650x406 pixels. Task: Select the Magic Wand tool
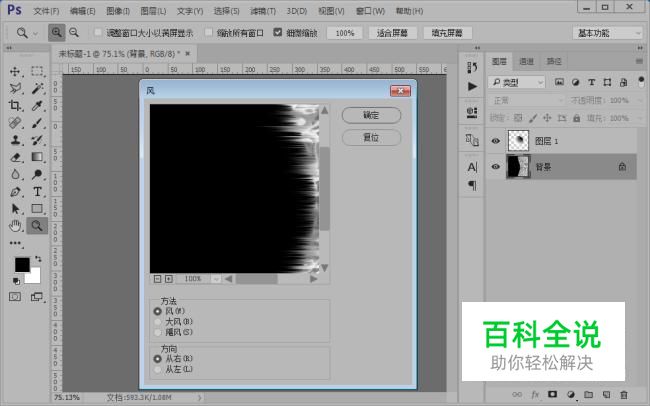(x=37, y=88)
